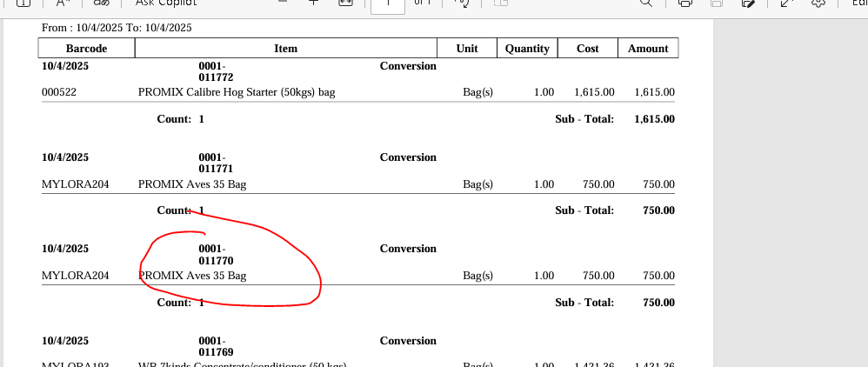
Task: Click the Barcode column header
Action: 86,49
